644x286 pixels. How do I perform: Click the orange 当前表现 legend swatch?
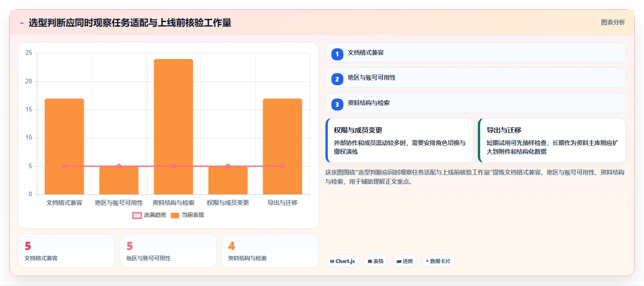tap(175, 215)
